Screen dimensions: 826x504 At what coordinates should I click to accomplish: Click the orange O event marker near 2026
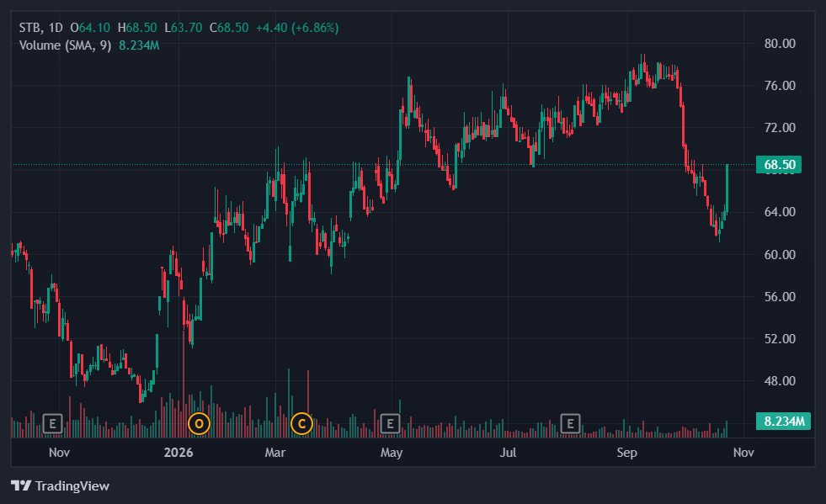click(199, 423)
